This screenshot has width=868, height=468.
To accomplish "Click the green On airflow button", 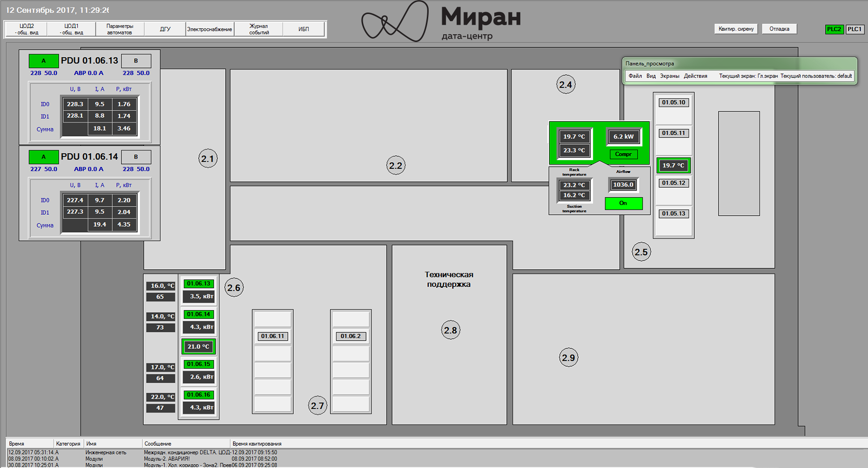I will (x=624, y=203).
